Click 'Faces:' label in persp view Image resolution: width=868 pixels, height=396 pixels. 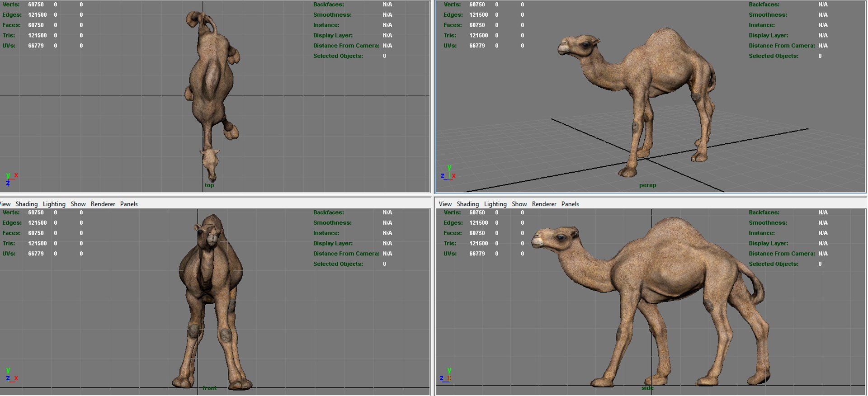pyautogui.click(x=453, y=25)
